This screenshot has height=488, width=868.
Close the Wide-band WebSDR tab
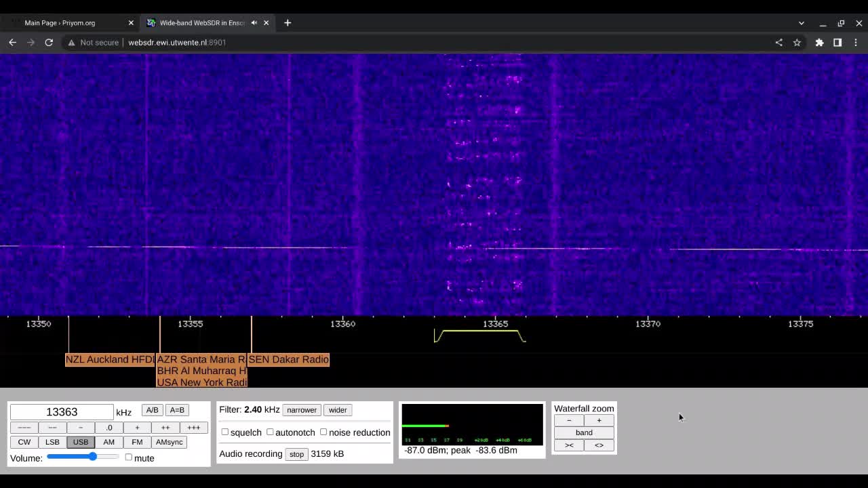pyautogui.click(x=266, y=22)
